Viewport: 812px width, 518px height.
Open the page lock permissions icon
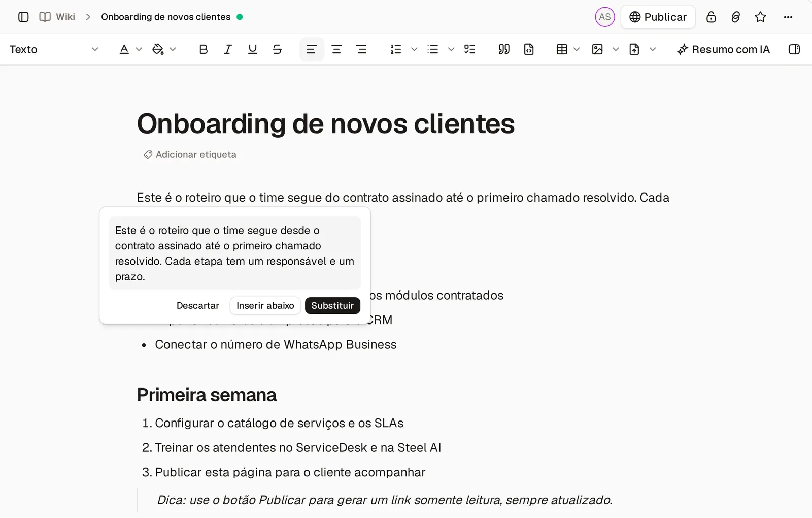(711, 17)
